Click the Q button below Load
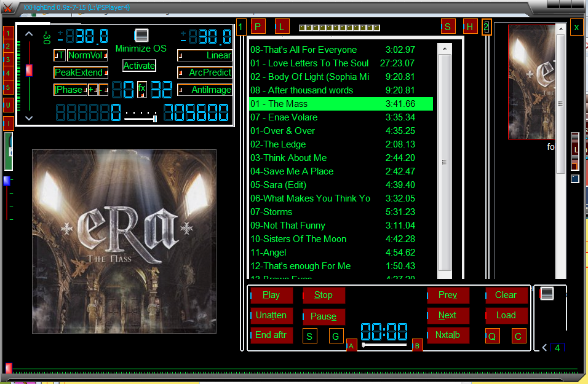The height and width of the screenshot is (384, 588). click(x=493, y=336)
